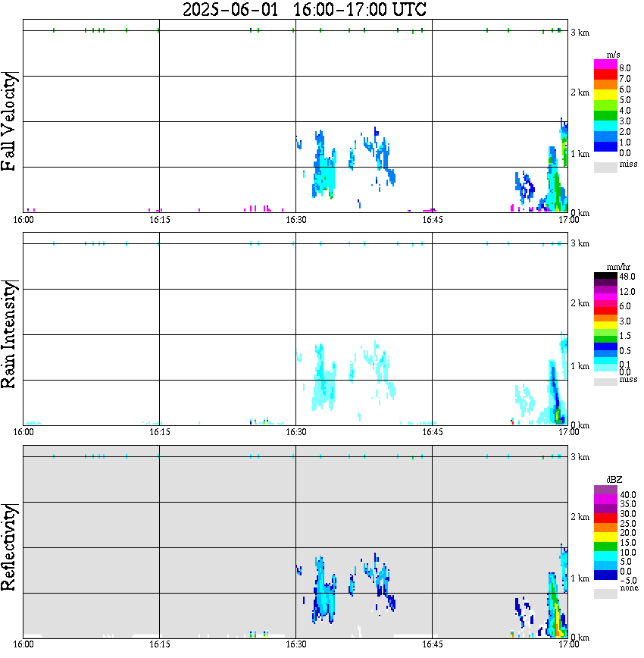This screenshot has width=644, height=658.
Task: Click the '16:30' time label under Rain Intensity
Action: tap(296, 432)
